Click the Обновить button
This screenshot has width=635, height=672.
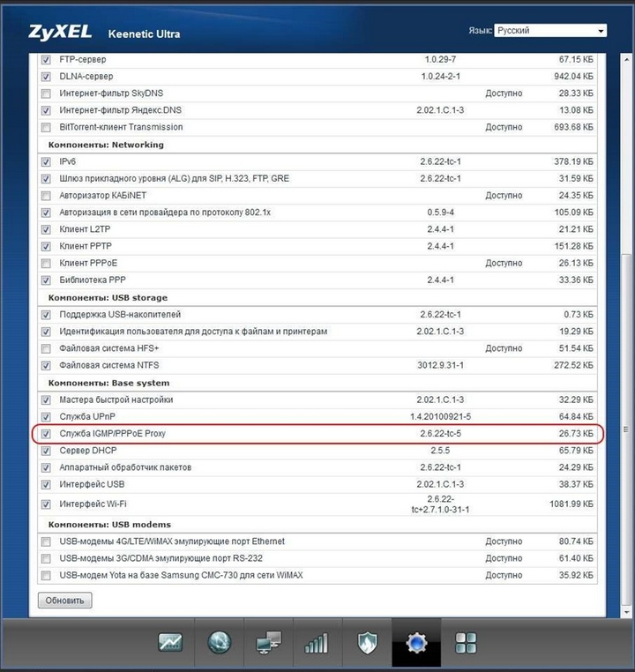point(64,601)
